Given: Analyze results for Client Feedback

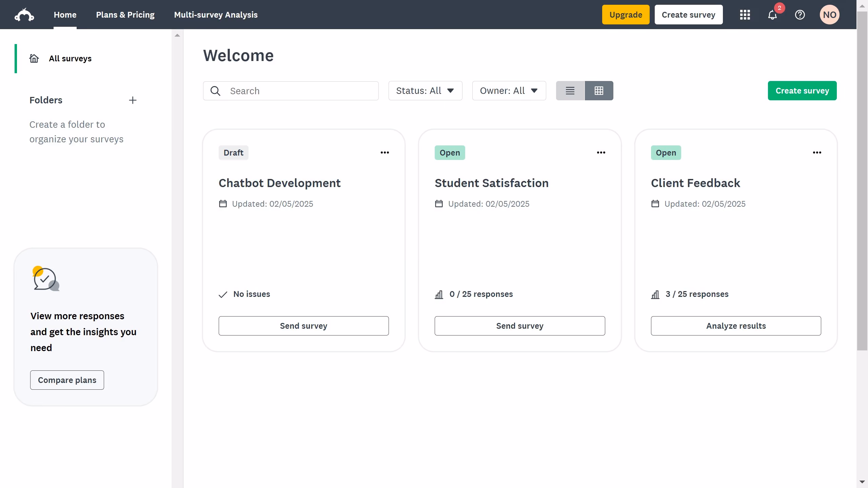Looking at the screenshot, I should click(x=736, y=326).
